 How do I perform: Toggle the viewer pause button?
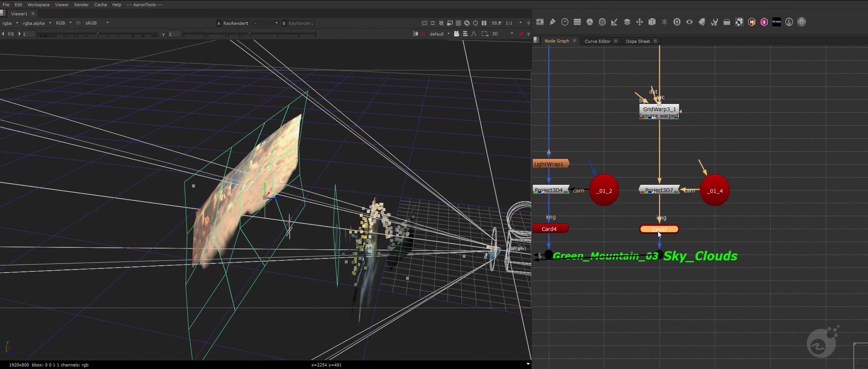[484, 23]
